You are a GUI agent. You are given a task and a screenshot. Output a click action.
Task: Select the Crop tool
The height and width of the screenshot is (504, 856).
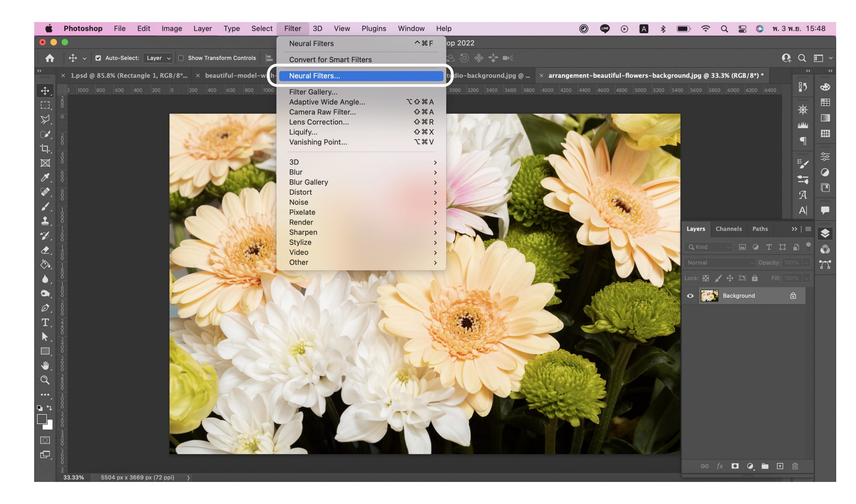pyautogui.click(x=45, y=148)
